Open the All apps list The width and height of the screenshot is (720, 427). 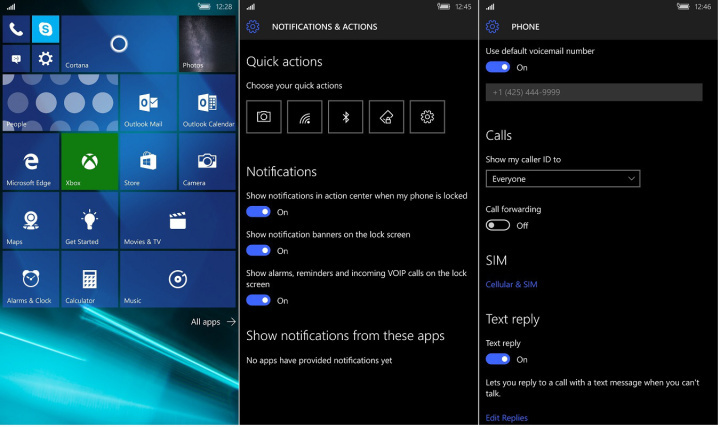[x=213, y=322]
